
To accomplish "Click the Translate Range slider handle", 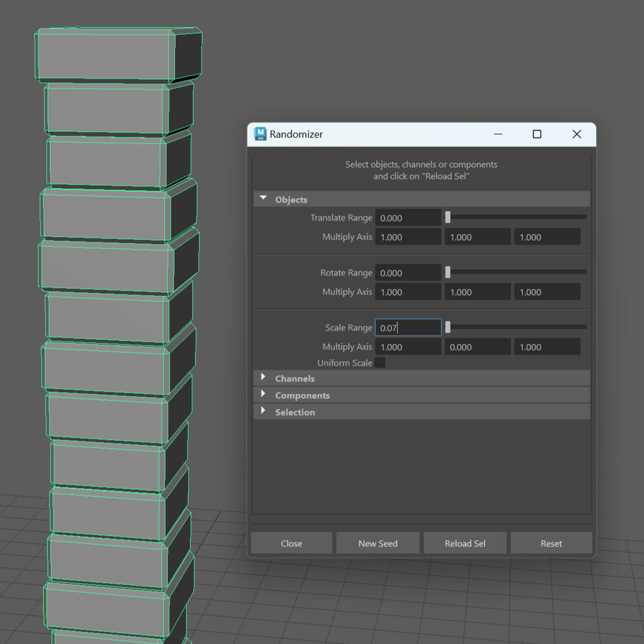I will click(x=448, y=217).
